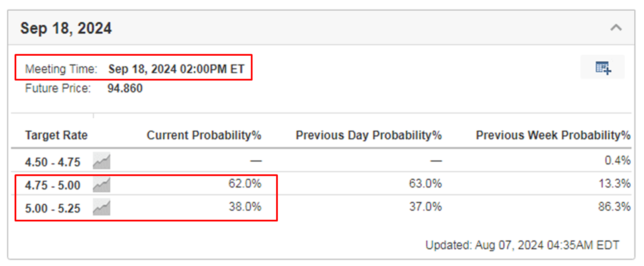644x266 pixels.
Task: Click the 63.0% previous day value
Action: 425,184
